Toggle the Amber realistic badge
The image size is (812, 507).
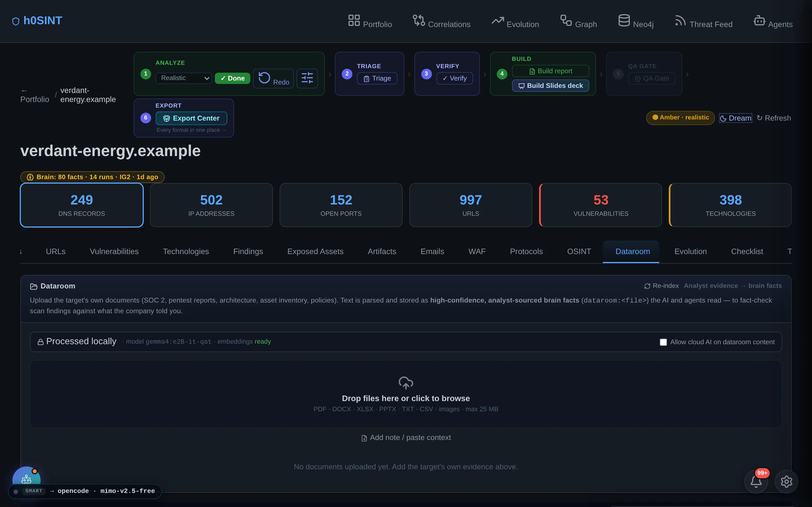tap(680, 118)
